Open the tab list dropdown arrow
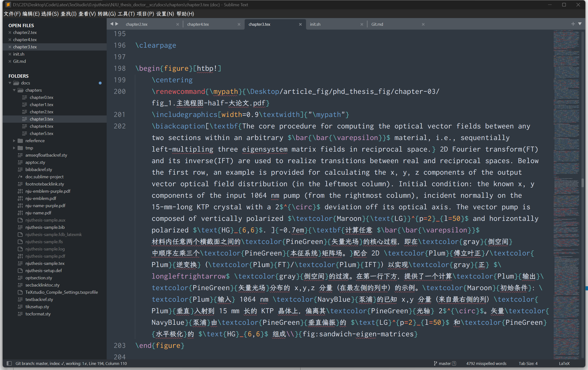The width and height of the screenshot is (588, 370). pos(580,24)
